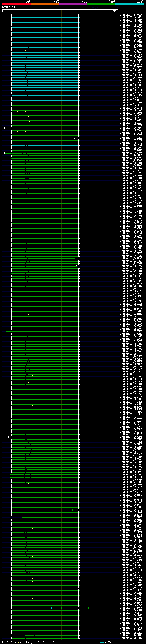Select the UniRef100_B5DS37 label
The image size is (146, 644).
131,620
